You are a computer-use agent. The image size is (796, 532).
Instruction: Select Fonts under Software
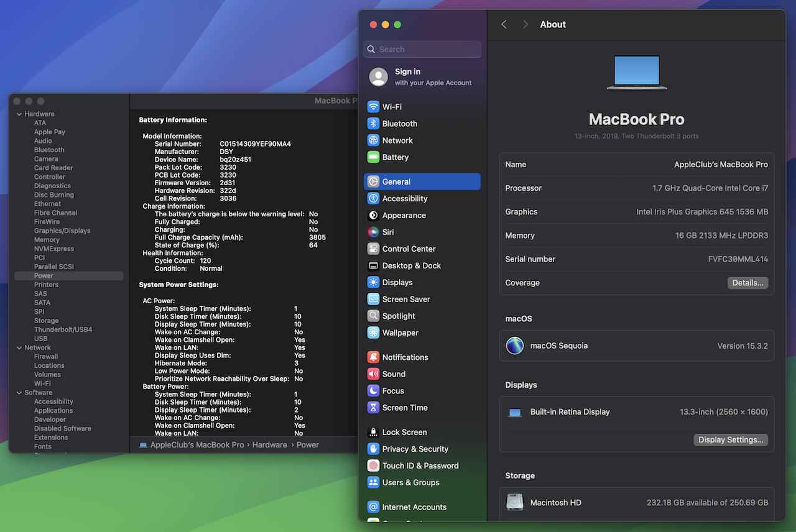pos(43,446)
